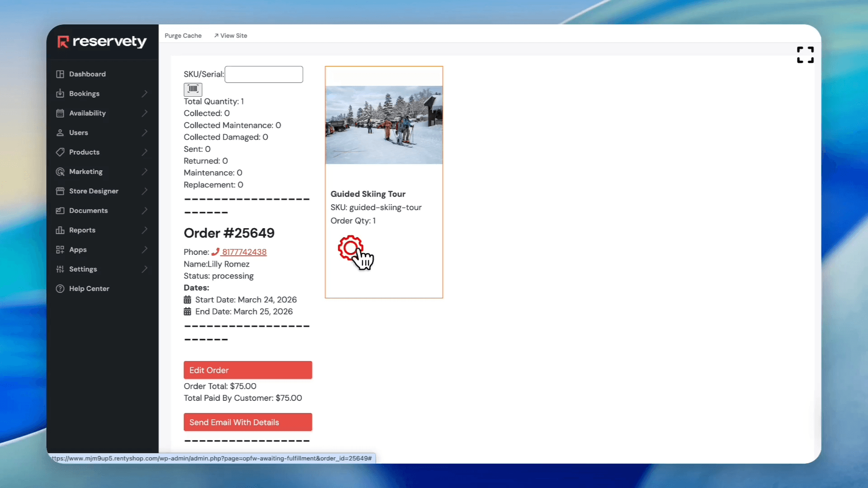Click the calendar icon next to End Date

[x=188, y=311]
